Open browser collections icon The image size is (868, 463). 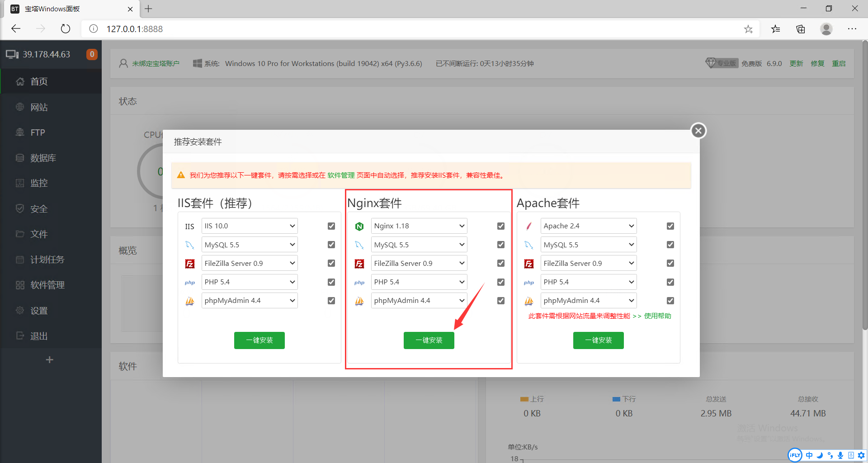point(801,29)
